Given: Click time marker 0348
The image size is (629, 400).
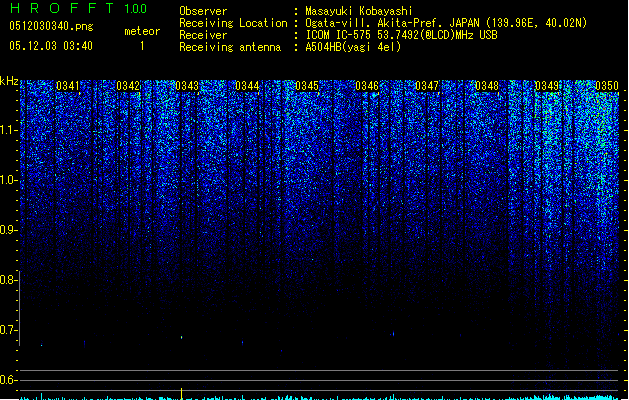Looking at the screenshot, I should click(487, 86).
